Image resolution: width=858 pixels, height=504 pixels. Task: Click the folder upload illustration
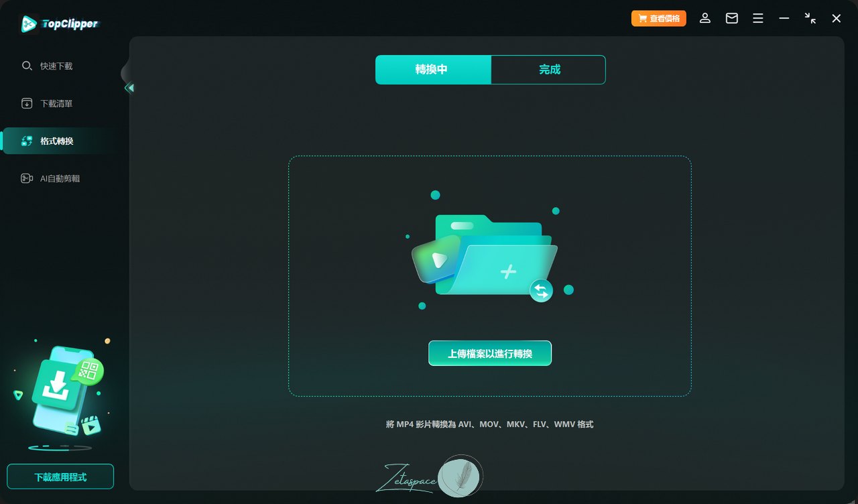(490, 252)
